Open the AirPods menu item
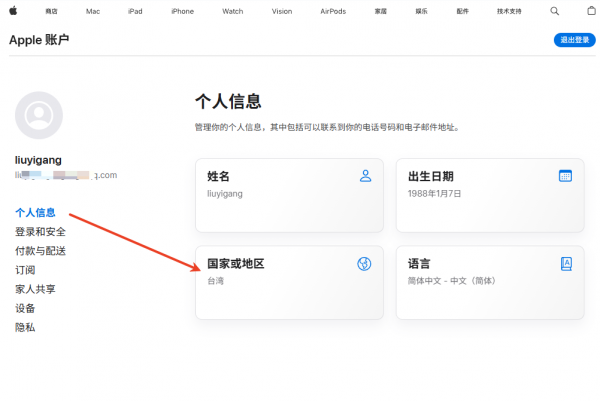 (333, 11)
